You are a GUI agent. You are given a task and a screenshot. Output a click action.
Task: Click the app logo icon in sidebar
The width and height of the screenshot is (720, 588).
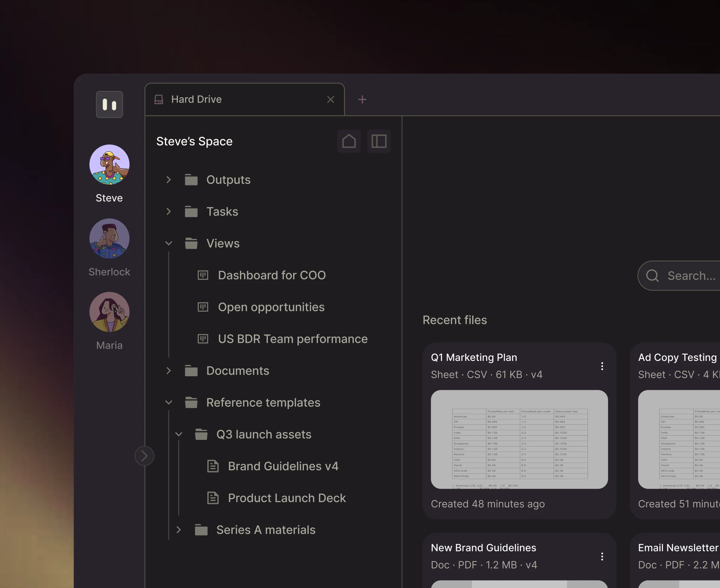click(109, 104)
